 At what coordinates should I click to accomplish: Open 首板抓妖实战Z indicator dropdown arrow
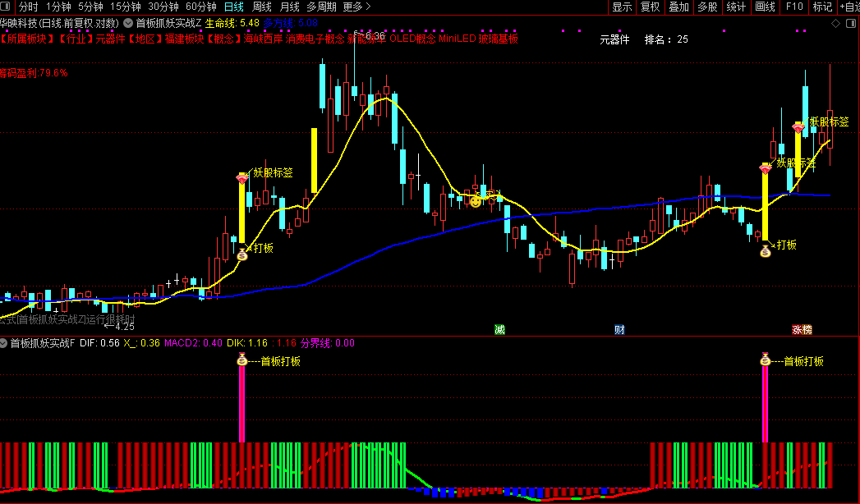[x=128, y=23]
